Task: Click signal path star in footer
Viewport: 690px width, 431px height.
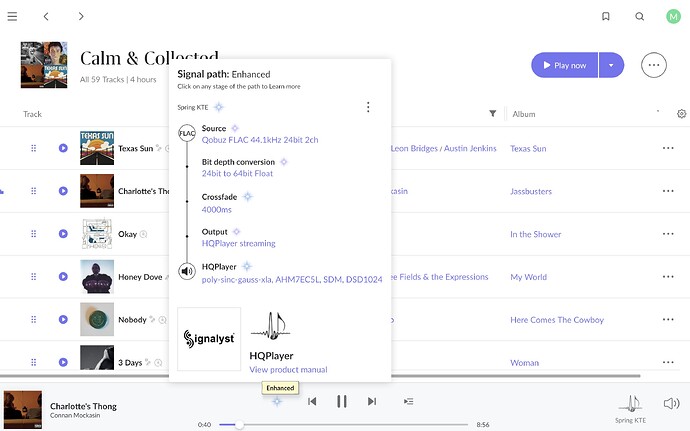Action: point(277,401)
